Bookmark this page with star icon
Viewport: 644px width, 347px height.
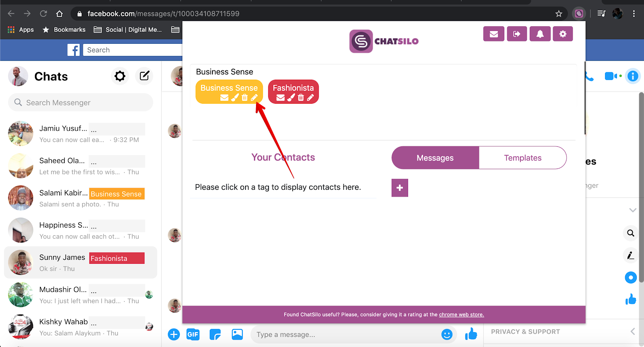[x=559, y=14]
